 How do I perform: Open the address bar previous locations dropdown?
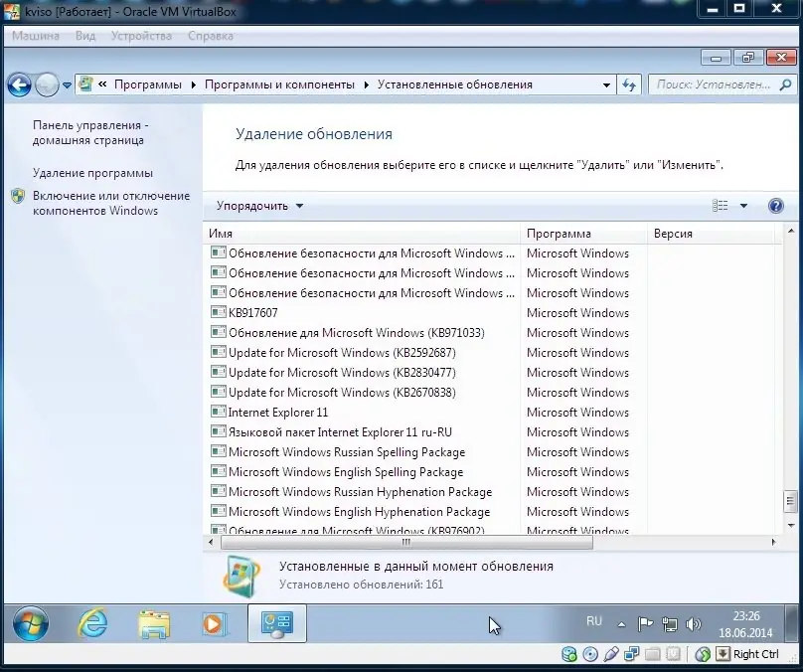606,85
